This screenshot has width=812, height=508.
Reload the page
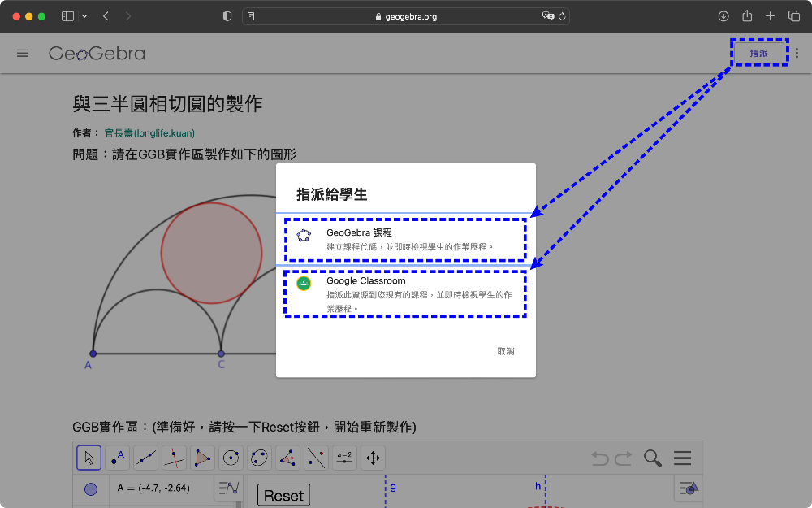point(562,16)
